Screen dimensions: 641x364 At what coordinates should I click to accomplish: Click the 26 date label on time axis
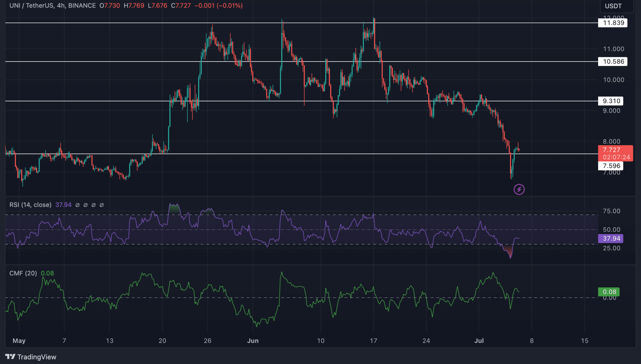(208, 341)
